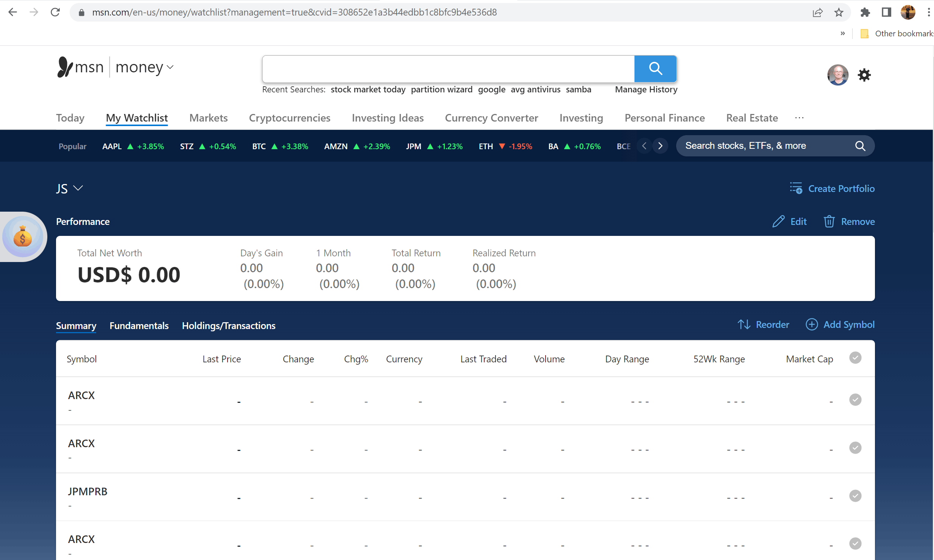The width and height of the screenshot is (934, 560).
Task: Open the Markets tab
Action: point(208,118)
